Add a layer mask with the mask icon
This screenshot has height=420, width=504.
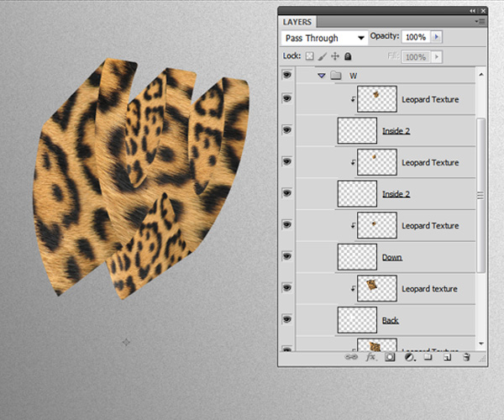point(390,357)
